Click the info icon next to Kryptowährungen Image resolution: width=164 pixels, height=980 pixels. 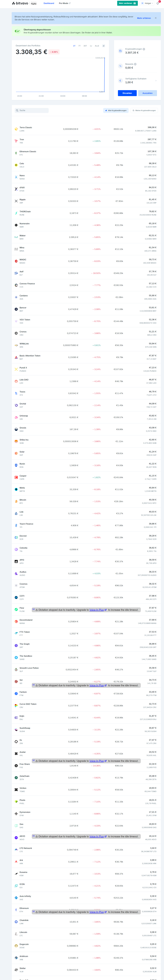coord(144,49)
